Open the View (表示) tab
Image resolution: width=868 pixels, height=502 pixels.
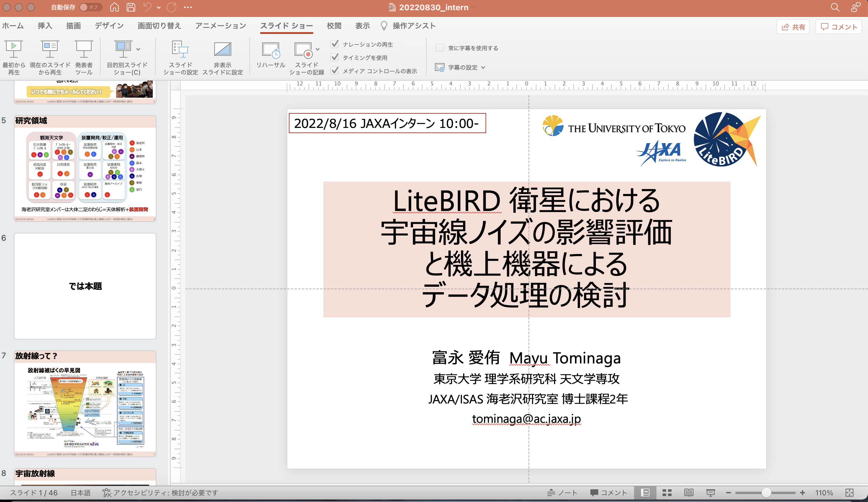(362, 26)
